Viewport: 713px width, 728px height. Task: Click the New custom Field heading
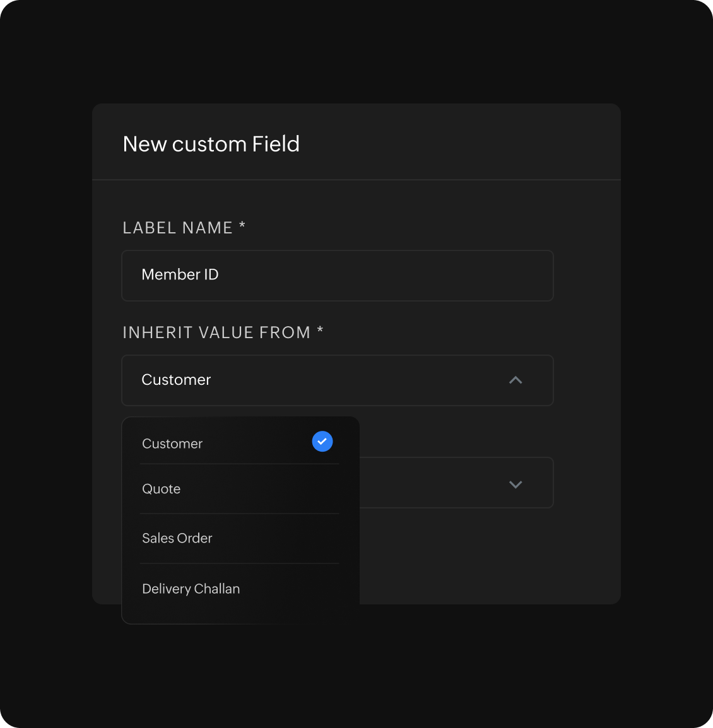[x=211, y=144]
